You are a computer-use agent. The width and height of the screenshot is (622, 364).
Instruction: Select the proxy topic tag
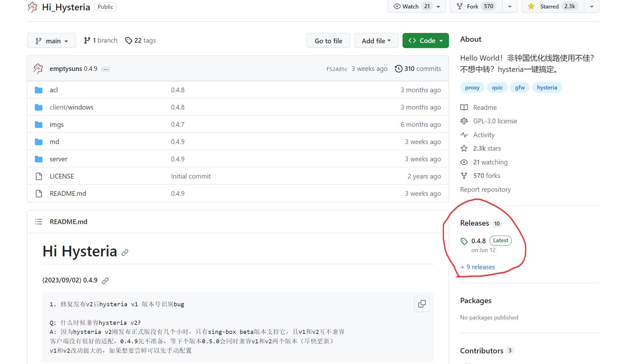tap(472, 88)
